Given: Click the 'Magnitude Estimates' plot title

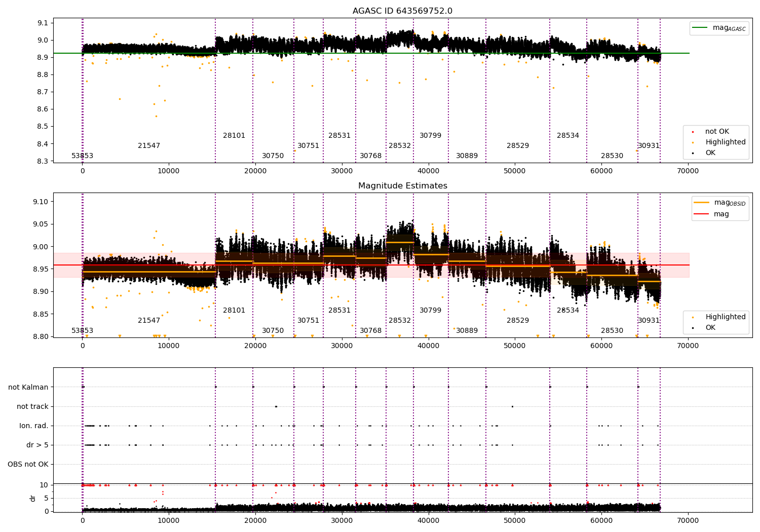Looking at the screenshot, I should click(402, 186).
